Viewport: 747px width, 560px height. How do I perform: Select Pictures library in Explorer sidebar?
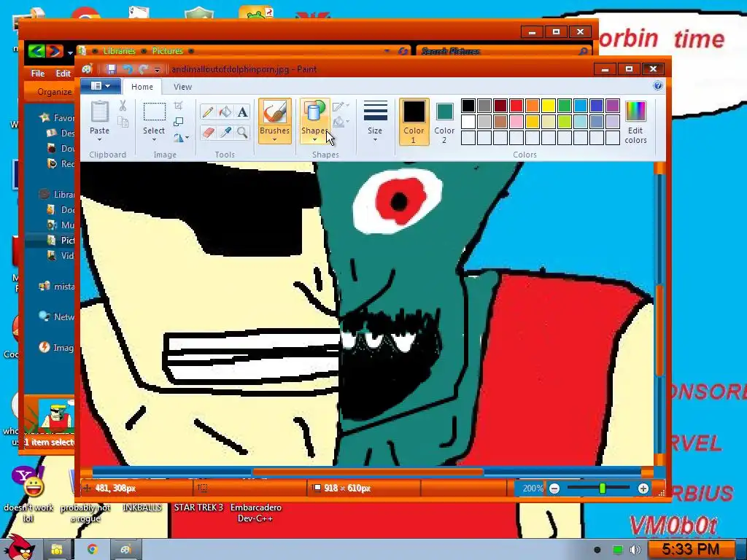coord(61,240)
